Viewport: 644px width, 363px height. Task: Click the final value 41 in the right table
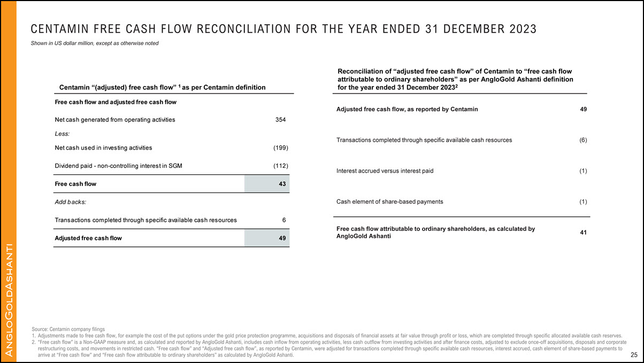click(x=584, y=232)
